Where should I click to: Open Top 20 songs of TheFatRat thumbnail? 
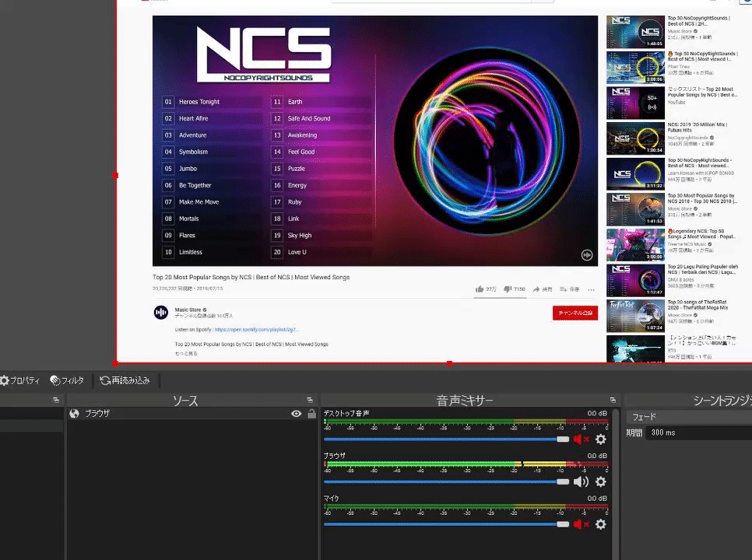pyautogui.click(x=635, y=316)
